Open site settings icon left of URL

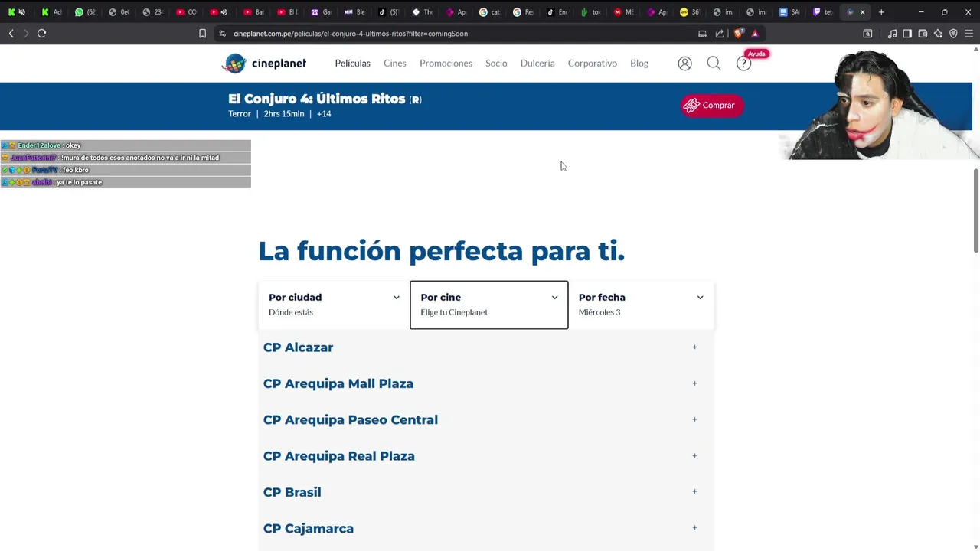pos(222,34)
